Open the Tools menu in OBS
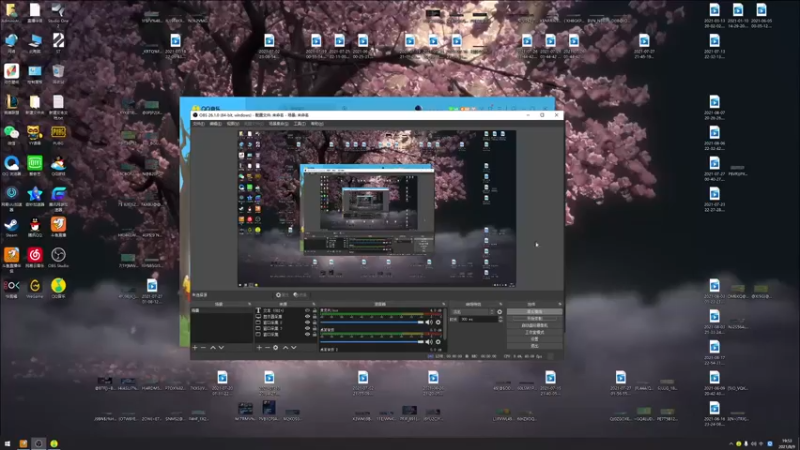This screenshot has height=450, width=800. click(299, 123)
